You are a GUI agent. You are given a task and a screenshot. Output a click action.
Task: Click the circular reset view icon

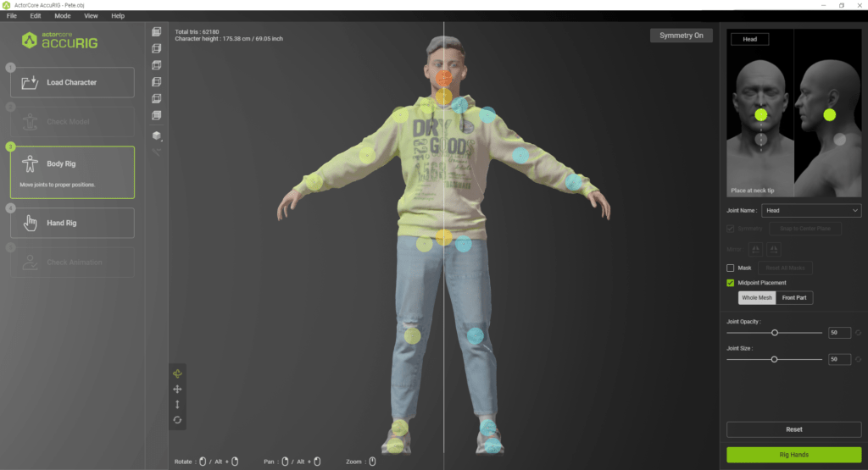pyautogui.click(x=177, y=420)
